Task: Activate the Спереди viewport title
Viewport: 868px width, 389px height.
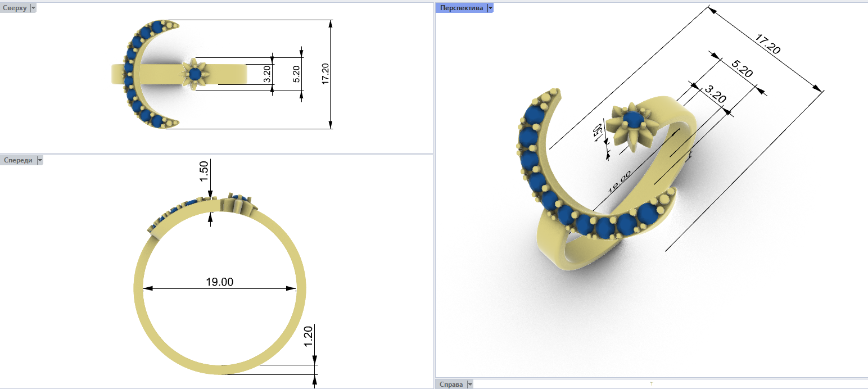Action: coord(18,160)
